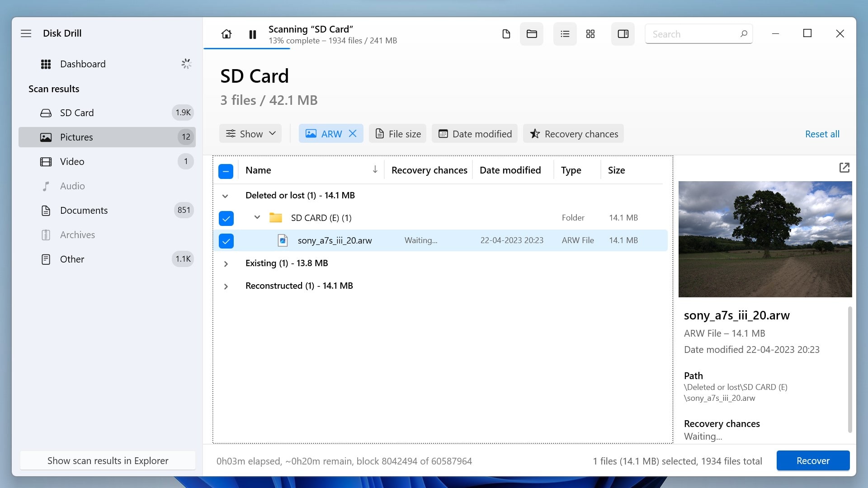The width and height of the screenshot is (868, 488).
Task: Open the Other category
Action: coord(107,259)
